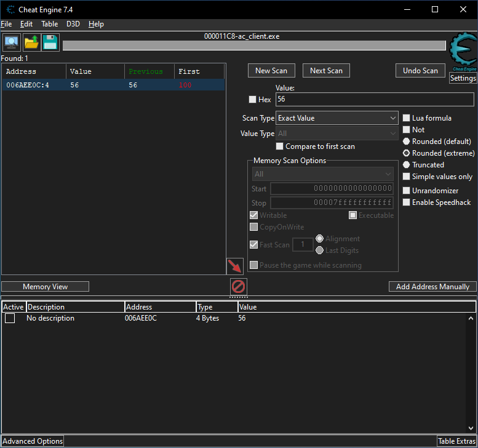This screenshot has height=448, width=478.
Task: Enable the Hex checkbox
Action: click(x=252, y=100)
